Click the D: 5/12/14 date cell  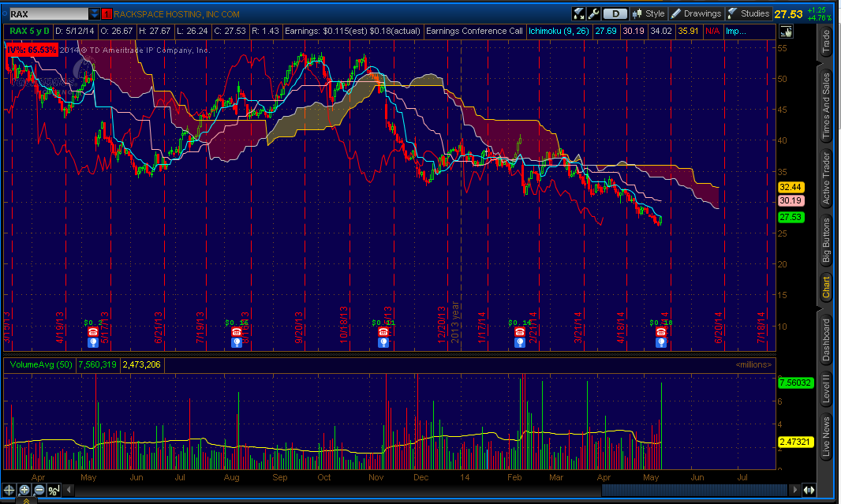point(74,31)
